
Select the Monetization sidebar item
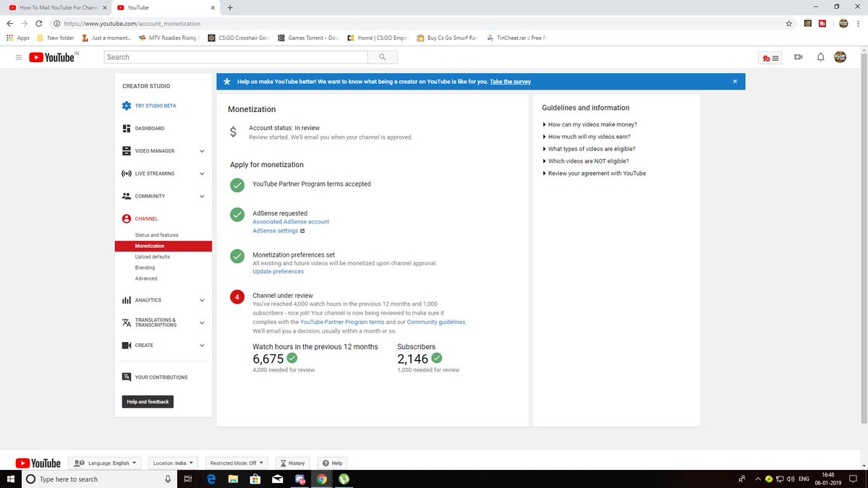point(163,246)
